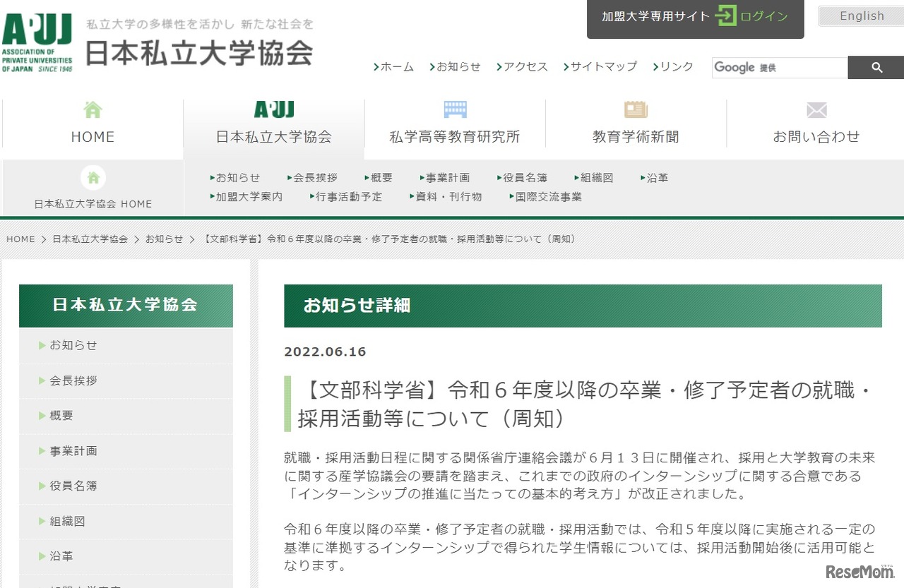Open 組織図 in the green submenu
Viewport: 904px width, 588px height.
click(x=593, y=178)
